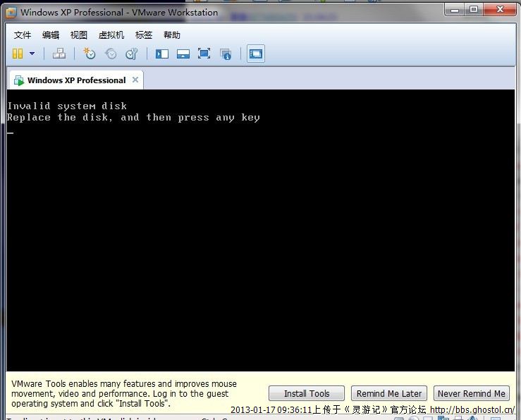Open the Snapshot Manager wrench icon

point(132,54)
